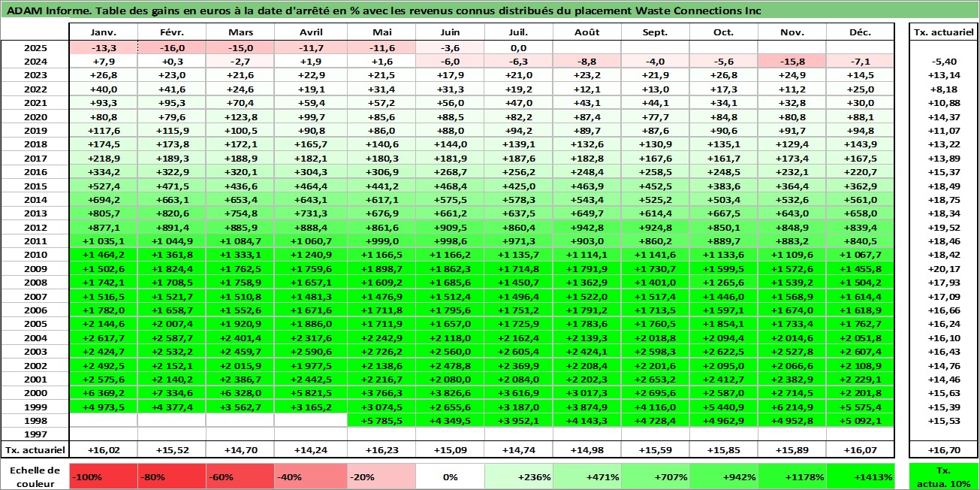The width and height of the screenshot is (980, 490).
Task: Select the '-5,40' actuarial rate for 2024
Action: 942,62
